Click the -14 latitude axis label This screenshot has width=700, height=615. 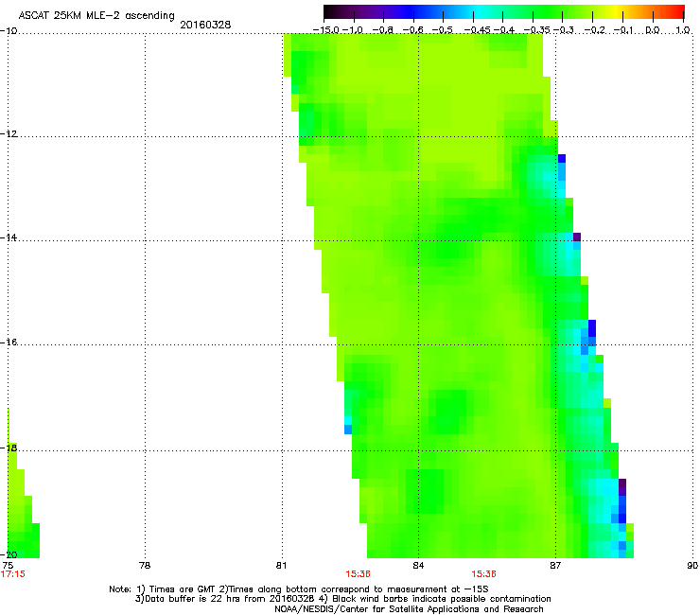(9, 237)
